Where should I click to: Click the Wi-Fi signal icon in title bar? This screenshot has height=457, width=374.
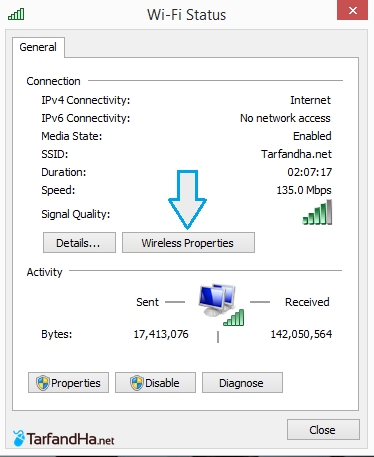pyautogui.click(x=16, y=14)
